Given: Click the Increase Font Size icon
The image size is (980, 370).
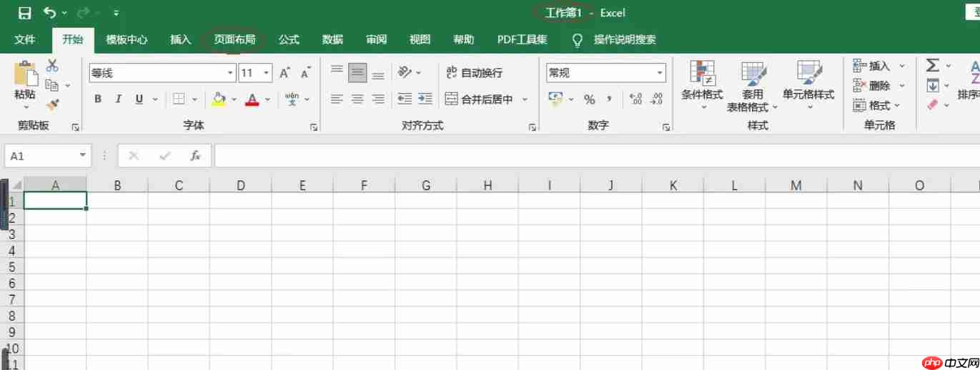Looking at the screenshot, I should coord(284,73).
